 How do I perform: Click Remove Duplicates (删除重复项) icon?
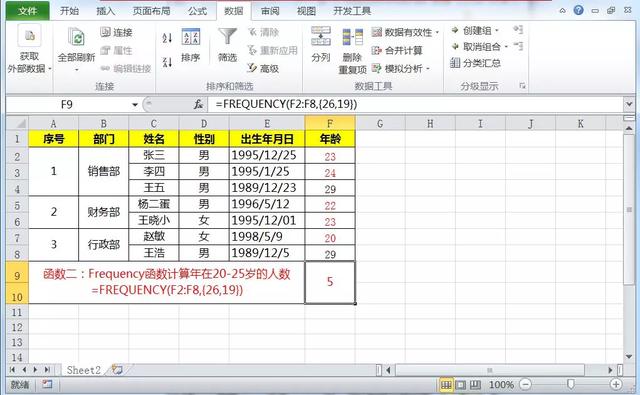(x=352, y=38)
